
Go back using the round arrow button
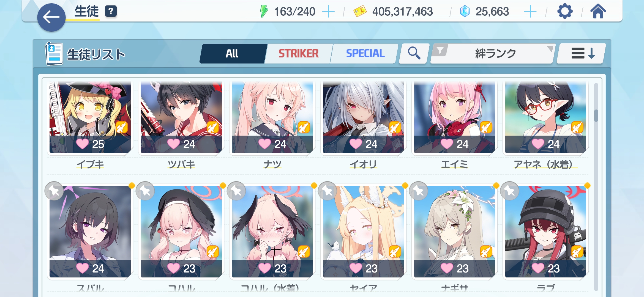(x=51, y=18)
